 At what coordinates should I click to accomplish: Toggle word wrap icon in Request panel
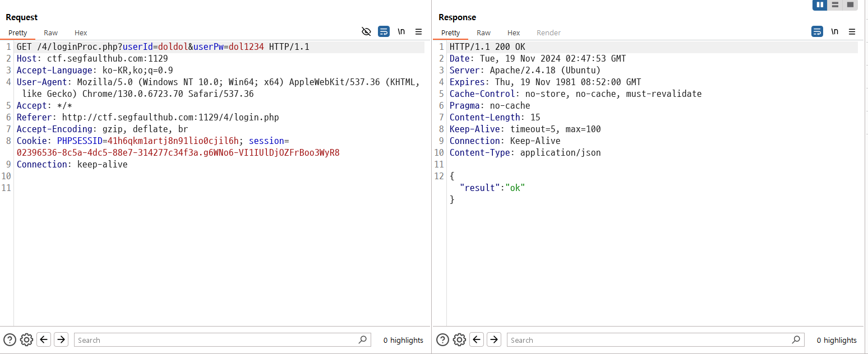[384, 31]
